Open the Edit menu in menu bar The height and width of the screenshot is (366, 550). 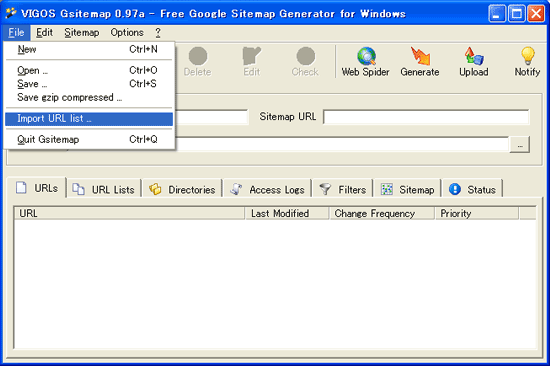45,33
